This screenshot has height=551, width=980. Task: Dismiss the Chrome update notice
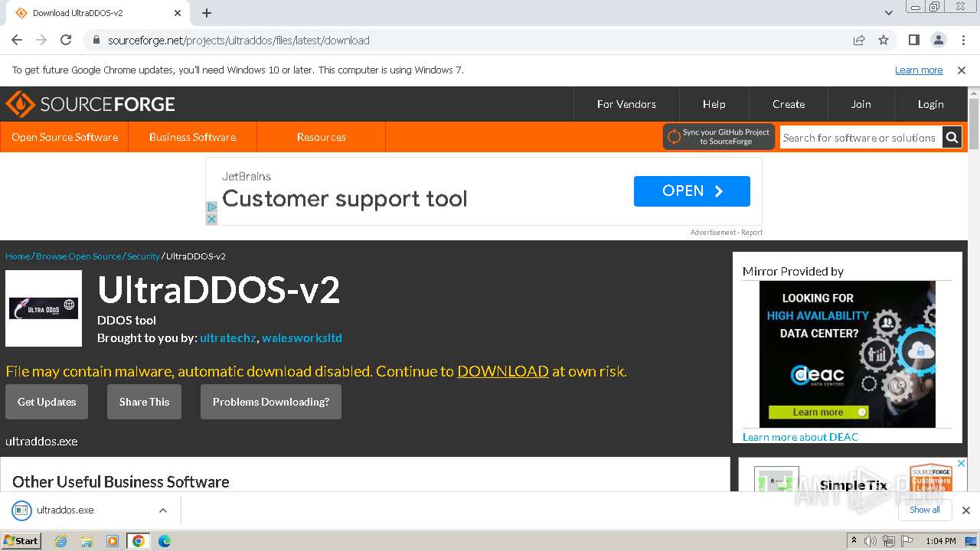click(x=962, y=70)
